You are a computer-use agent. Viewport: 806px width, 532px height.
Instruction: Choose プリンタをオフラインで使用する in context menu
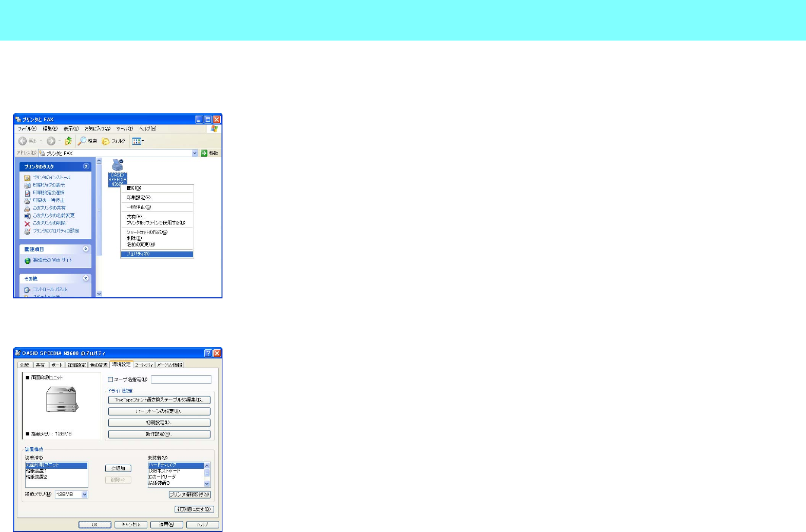pos(157,223)
